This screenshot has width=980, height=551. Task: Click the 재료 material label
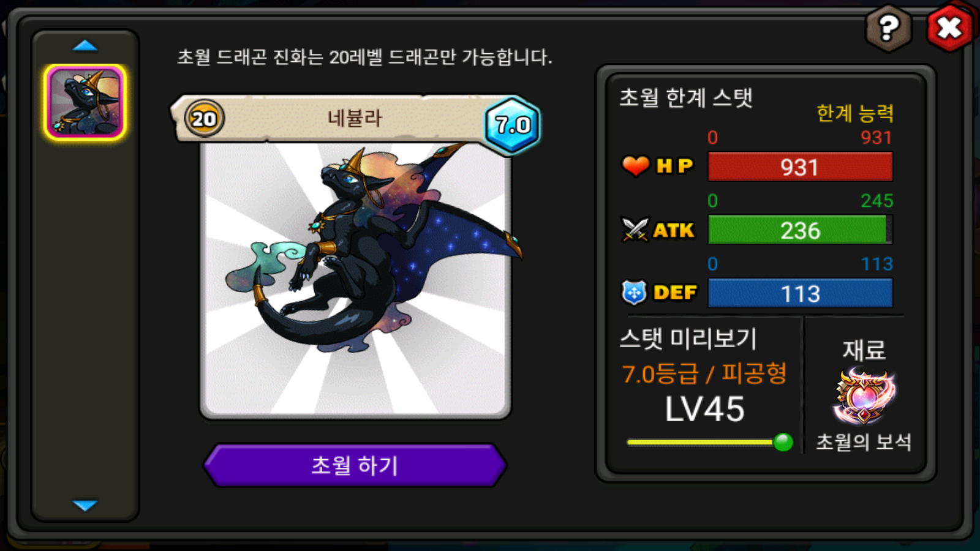click(x=864, y=350)
